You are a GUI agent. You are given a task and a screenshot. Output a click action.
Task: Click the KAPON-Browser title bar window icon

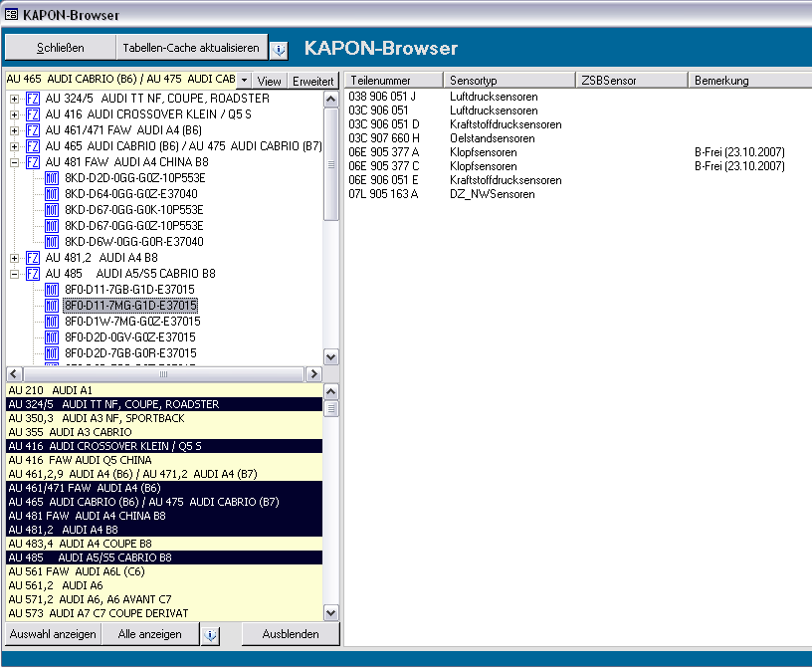(11, 15)
